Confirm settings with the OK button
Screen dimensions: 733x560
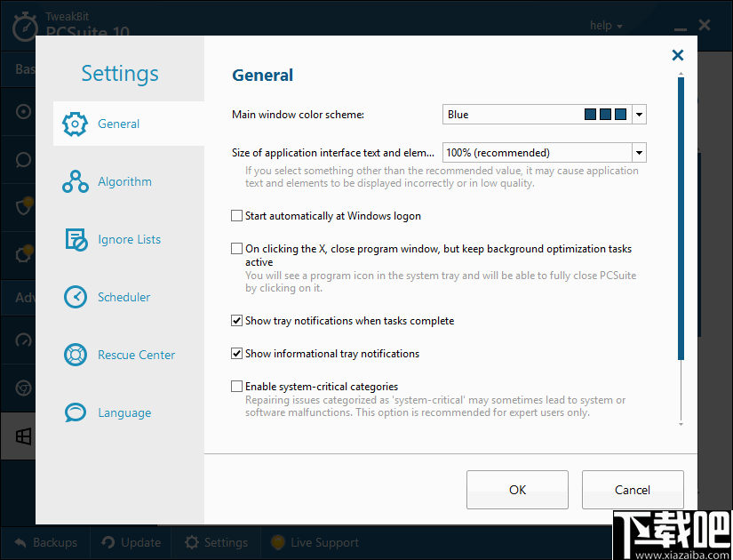pyautogui.click(x=517, y=490)
